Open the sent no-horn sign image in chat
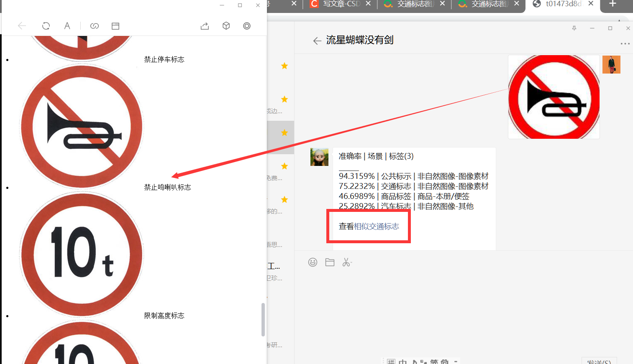Image resolution: width=633 pixels, height=364 pixels. (x=554, y=97)
